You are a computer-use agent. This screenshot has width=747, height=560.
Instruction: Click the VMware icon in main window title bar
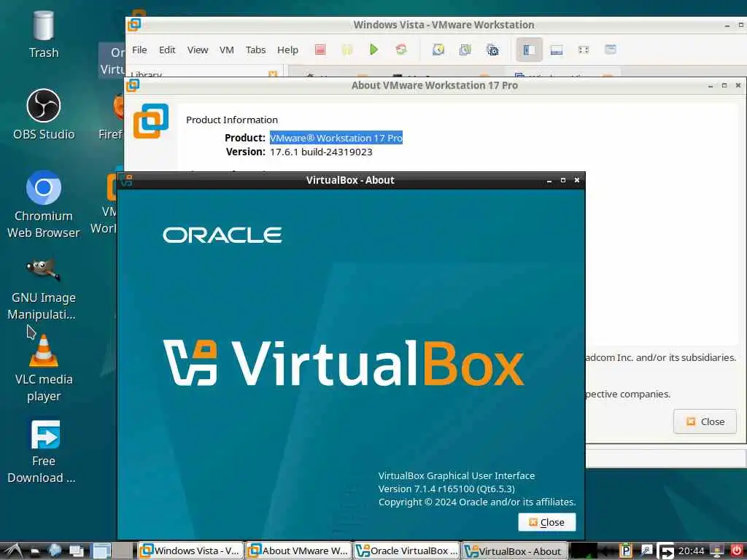(x=134, y=24)
